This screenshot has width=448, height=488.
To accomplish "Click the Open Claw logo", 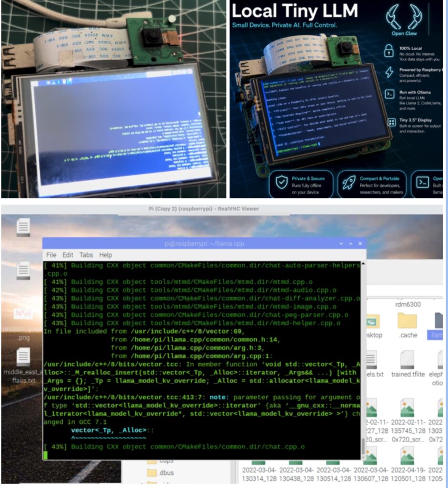I will (404, 19).
